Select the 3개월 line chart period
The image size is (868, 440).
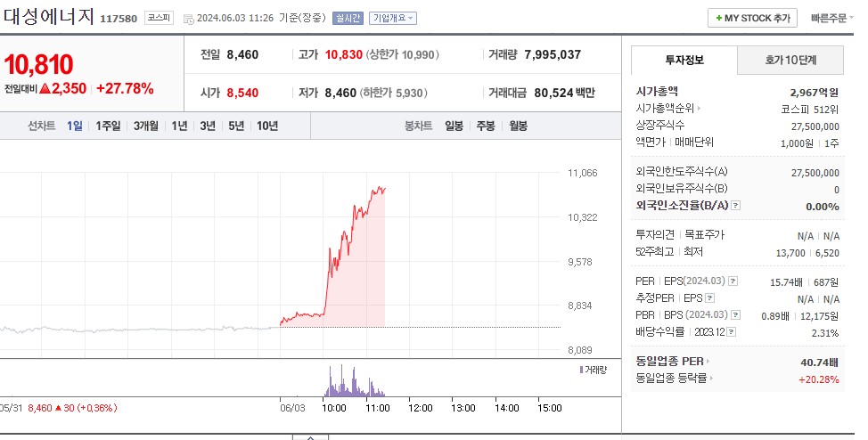pyautogui.click(x=145, y=126)
